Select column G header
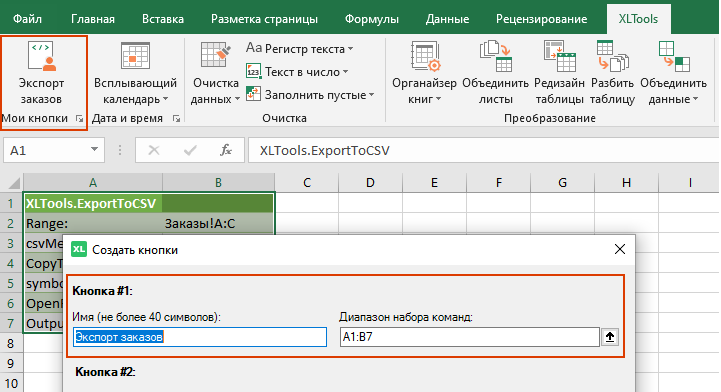 coord(562,183)
